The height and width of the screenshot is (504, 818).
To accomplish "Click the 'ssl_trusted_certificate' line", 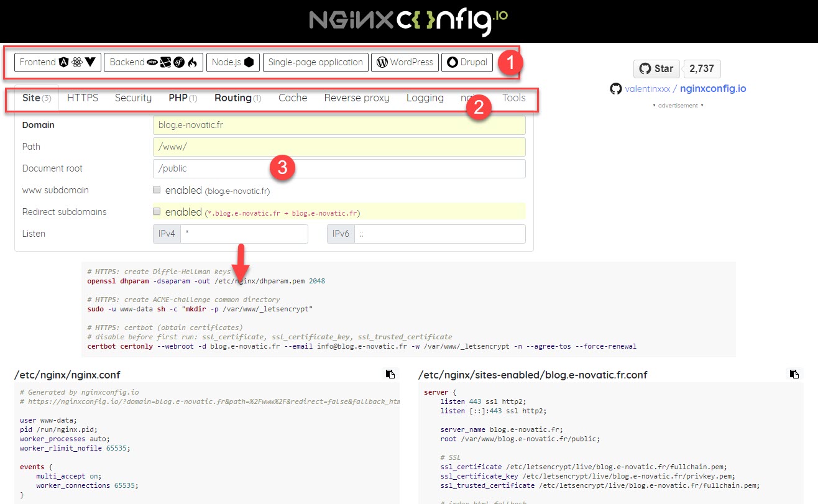I will pos(600,485).
